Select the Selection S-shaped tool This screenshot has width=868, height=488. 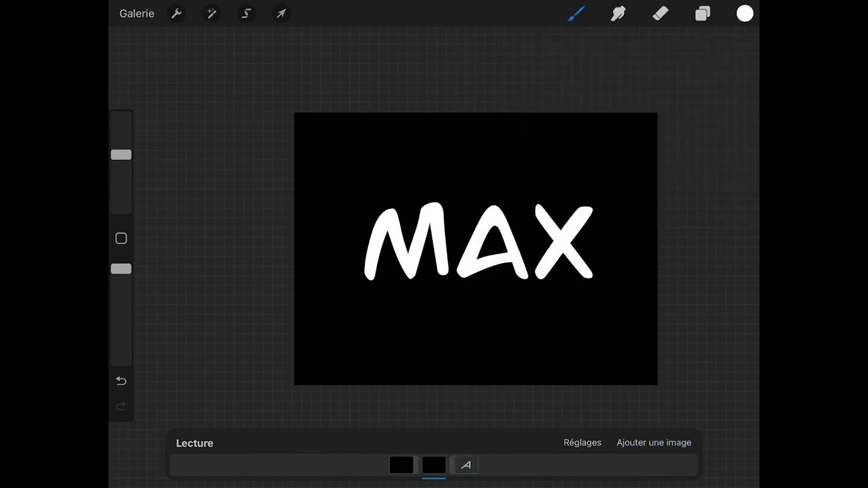246,14
